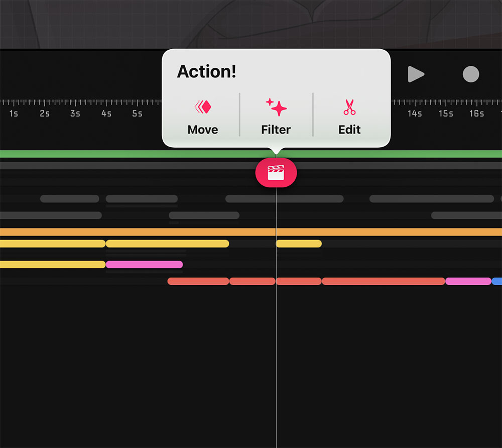Click the Edit scissors icon
Image resolution: width=502 pixels, height=448 pixels.
(x=349, y=107)
